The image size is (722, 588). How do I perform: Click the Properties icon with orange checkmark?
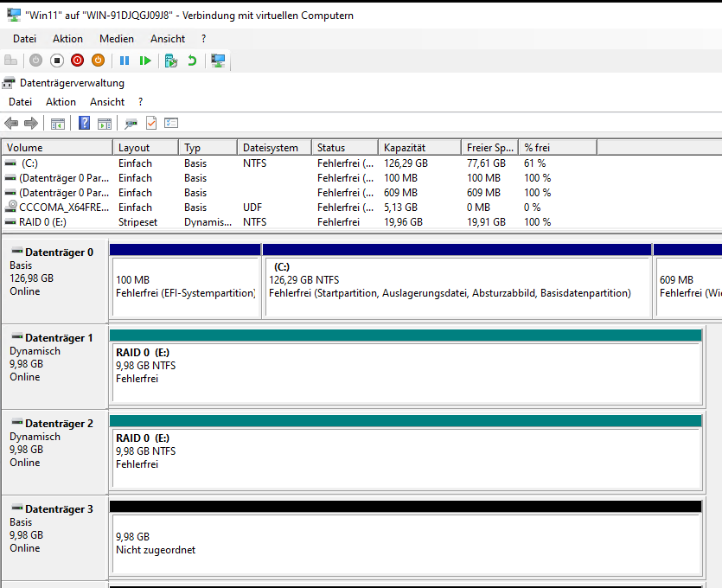(151, 124)
